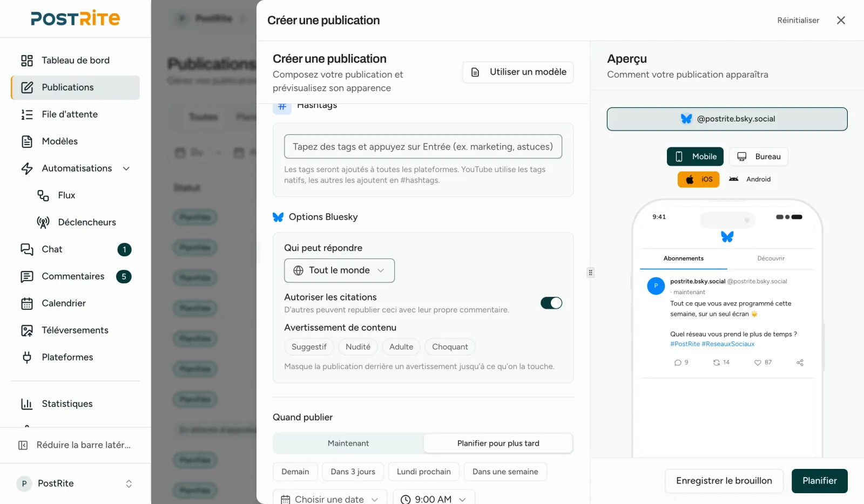Toggle Choquant content warning chip

coord(450,347)
